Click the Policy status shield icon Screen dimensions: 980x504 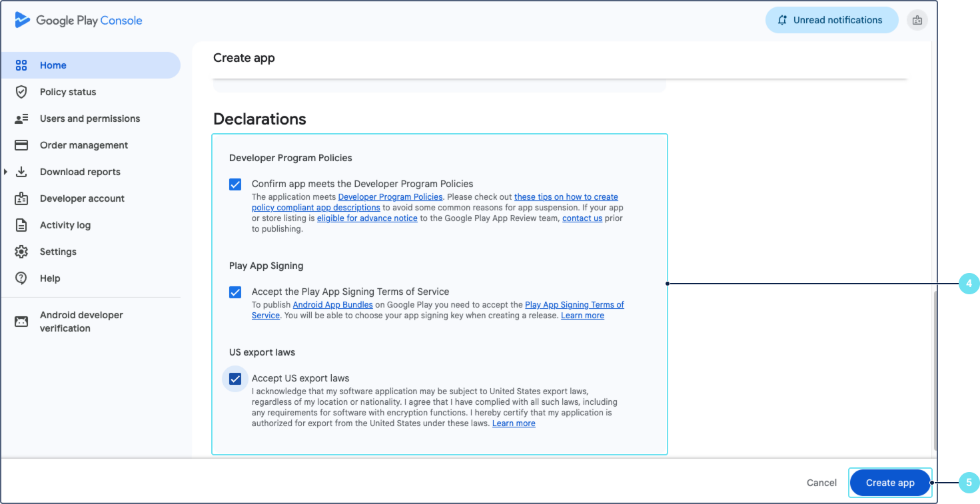[21, 92]
